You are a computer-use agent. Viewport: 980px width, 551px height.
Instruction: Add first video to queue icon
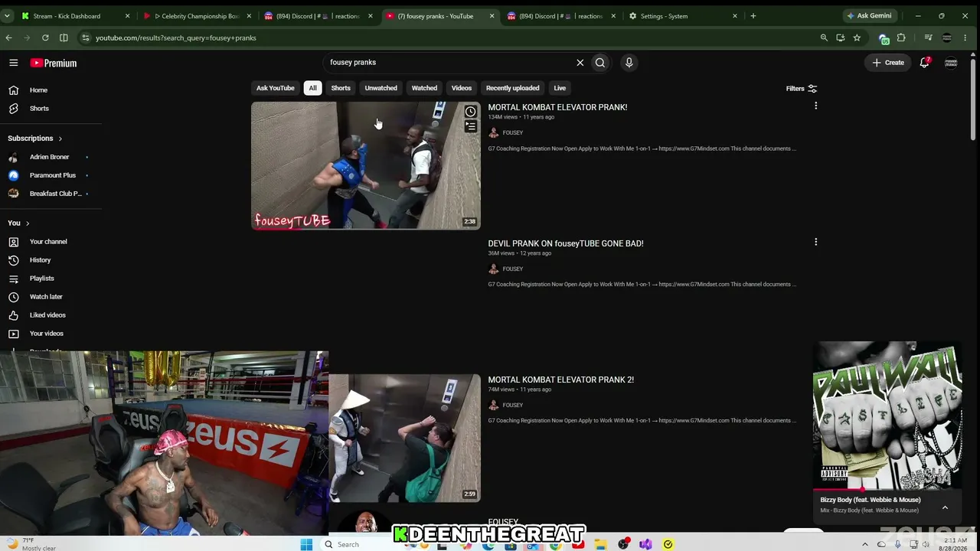coord(470,126)
